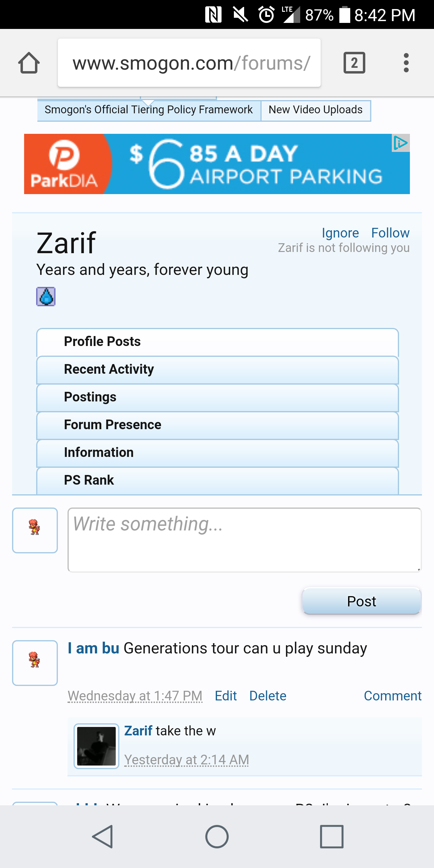Viewport: 434px width, 868px height.
Task: Tap the AdChoices icon on the ad
Action: click(x=400, y=143)
